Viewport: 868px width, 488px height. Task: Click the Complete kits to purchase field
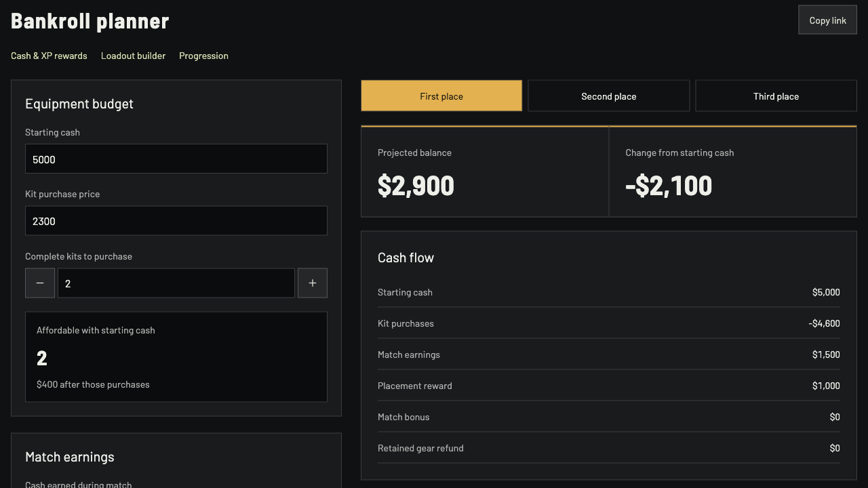pyautogui.click(x=176, y=283)
